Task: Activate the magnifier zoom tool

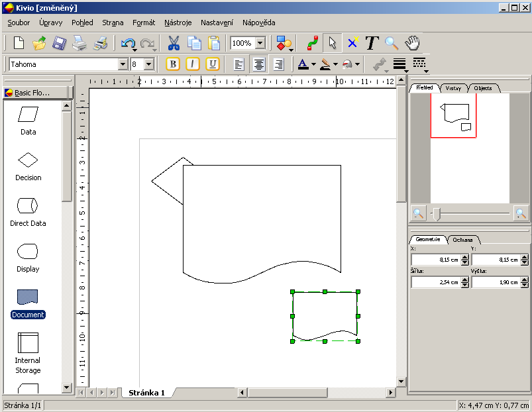Action: tap(392, 43)
